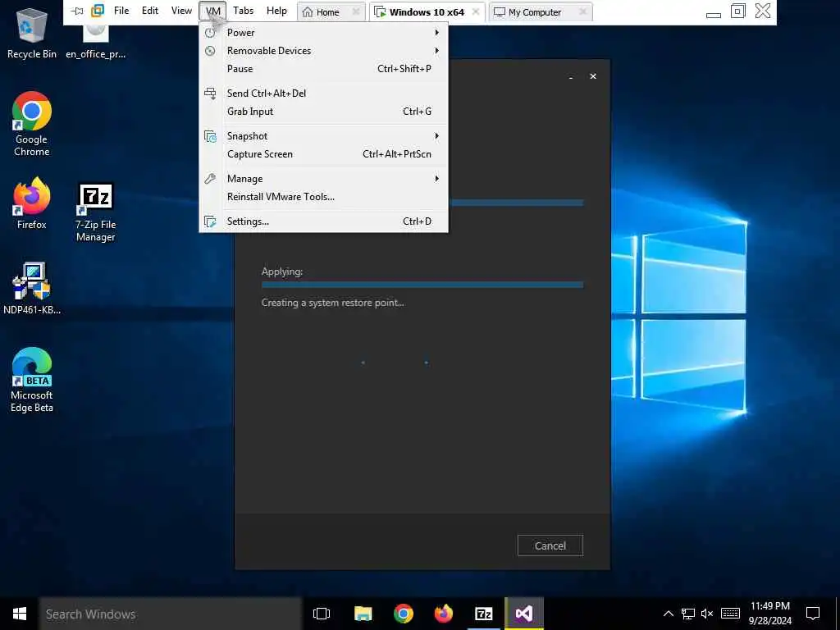Click the pin icon in VMware toolbar
This screenshot has height=630, width=840.
(x=77, y=11)
